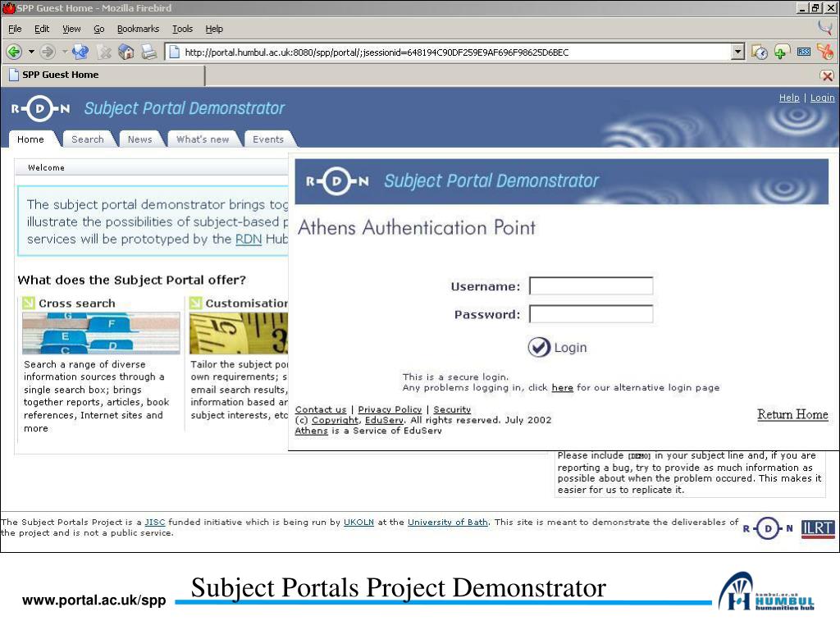Open the History clock toolbar icon
The width and height of the screenshot is (840, 630).
click(759, 52)
